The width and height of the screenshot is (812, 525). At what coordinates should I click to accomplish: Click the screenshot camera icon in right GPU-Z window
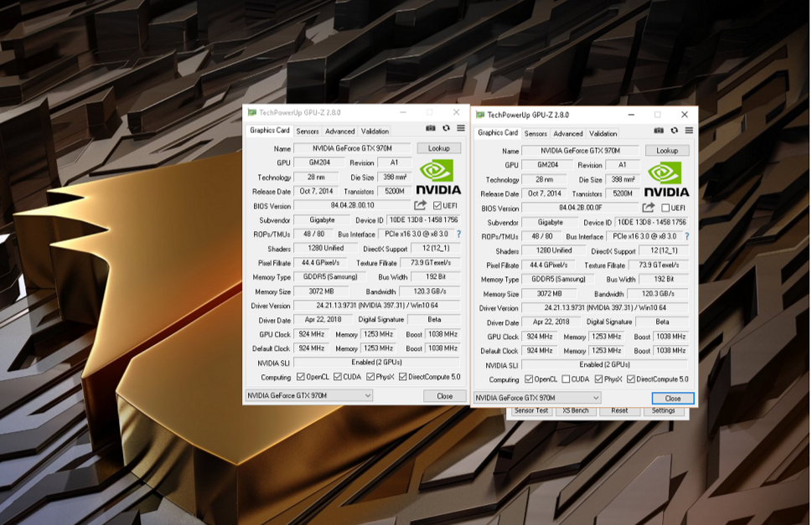click(x=659, y=131)
